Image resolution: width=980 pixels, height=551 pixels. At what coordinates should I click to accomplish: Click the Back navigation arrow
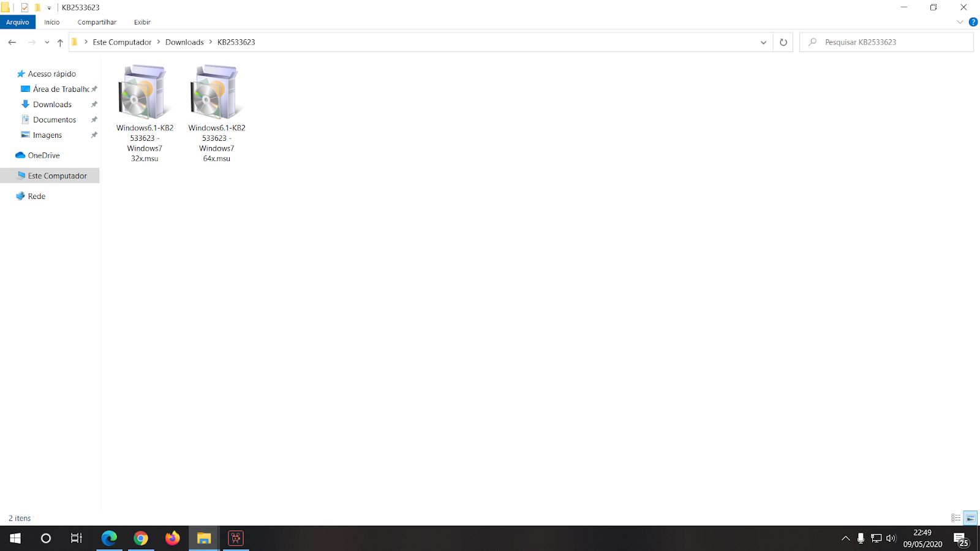pyautogui.click(x=12, y=42)
